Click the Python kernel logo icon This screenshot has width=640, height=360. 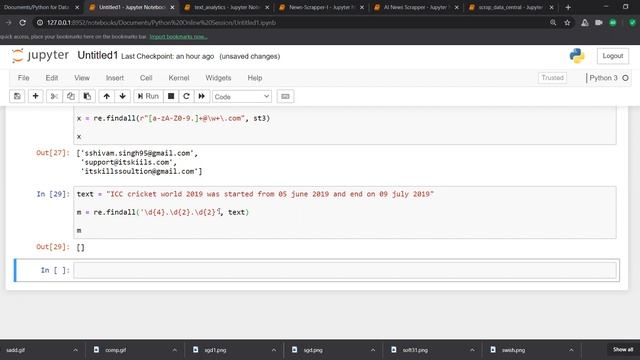(577, 56)
